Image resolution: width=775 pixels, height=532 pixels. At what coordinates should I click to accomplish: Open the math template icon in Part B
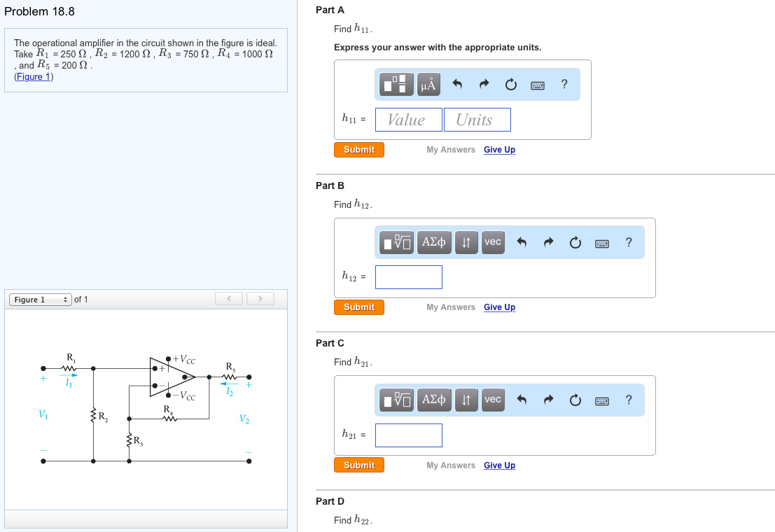click(396, 241)
